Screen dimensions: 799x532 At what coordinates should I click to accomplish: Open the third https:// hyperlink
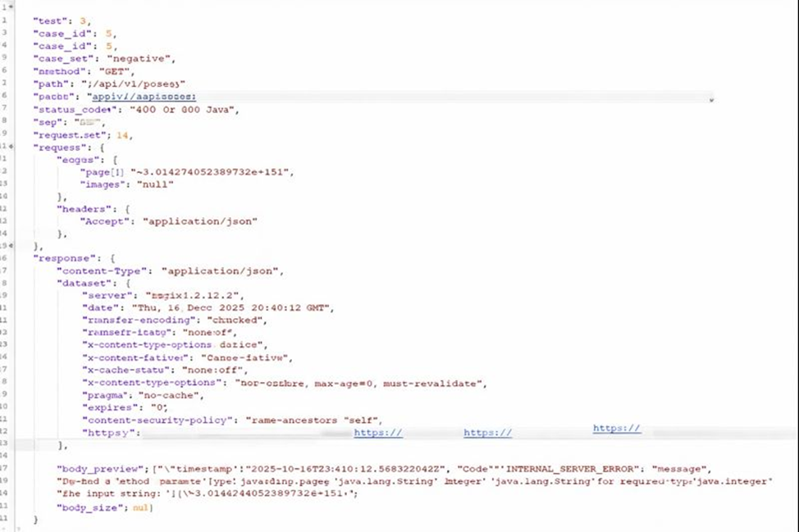(x=616, y=427)
